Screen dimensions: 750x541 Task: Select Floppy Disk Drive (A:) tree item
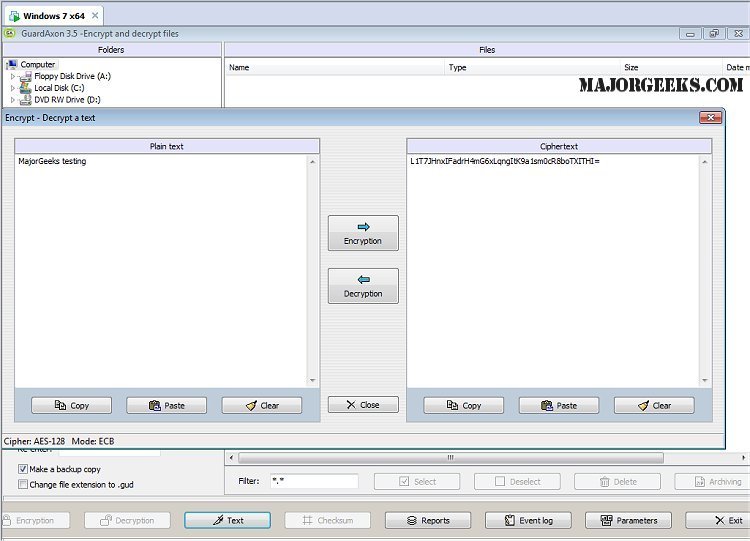pos(72,76)
